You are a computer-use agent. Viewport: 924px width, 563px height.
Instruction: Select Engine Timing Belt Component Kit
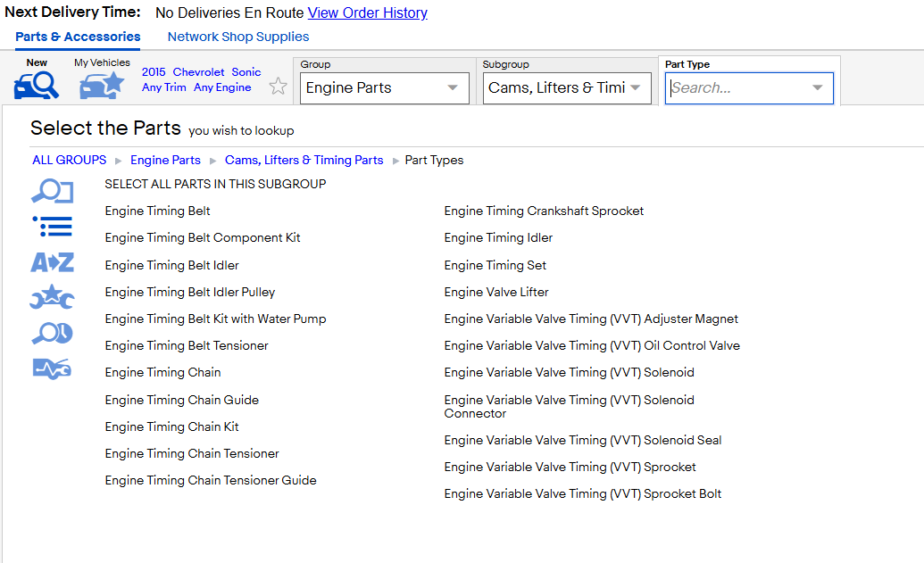point(203,238)
